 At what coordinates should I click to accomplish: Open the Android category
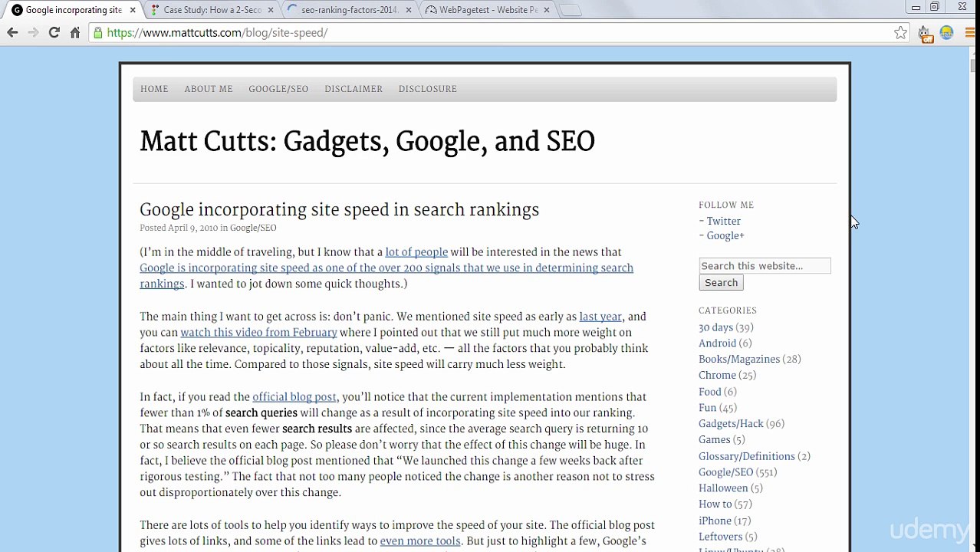point(717,343)
